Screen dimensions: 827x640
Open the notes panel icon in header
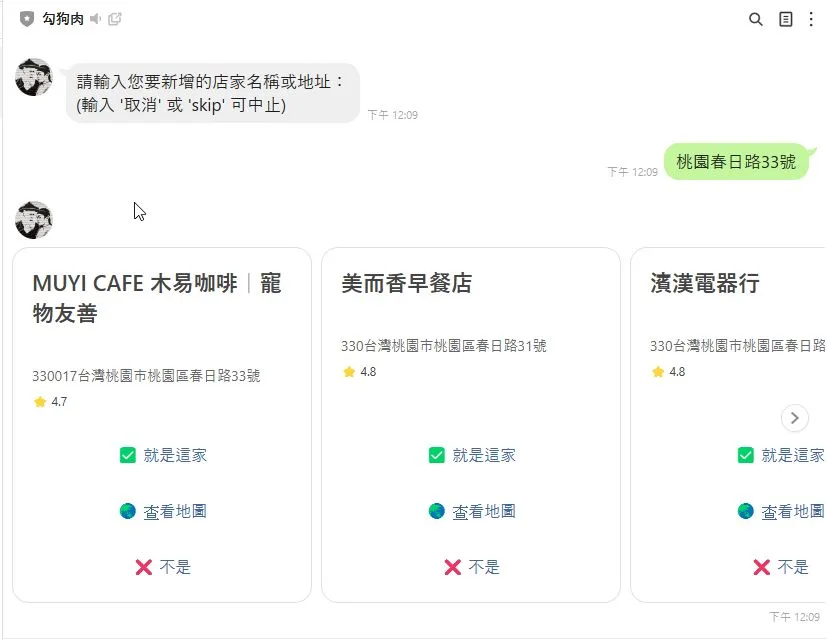(x=786, y=19)
